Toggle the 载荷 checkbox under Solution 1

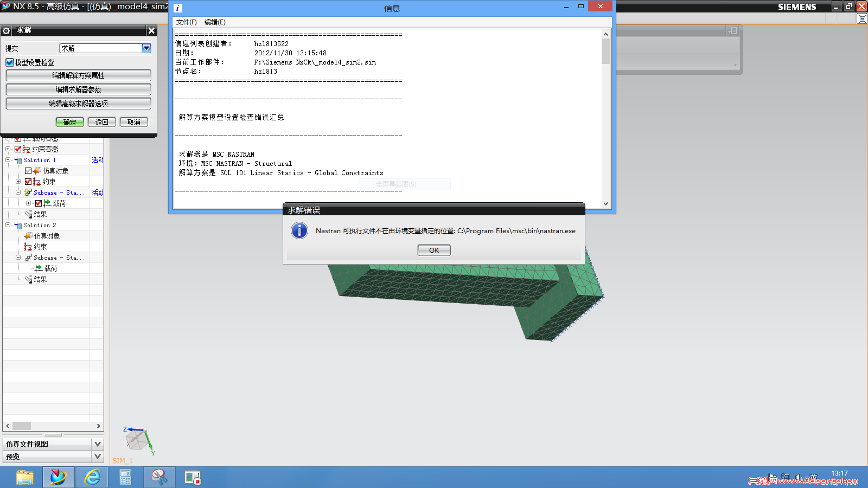click(x=39, y=203)
